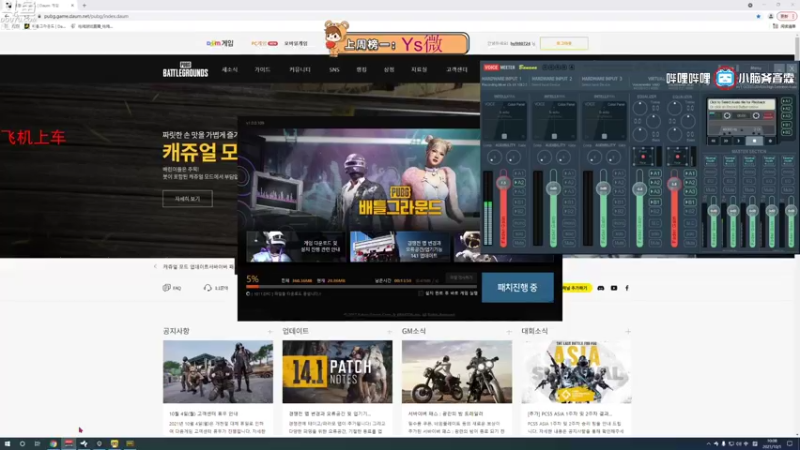Toggle B1 on second virtual input strip
Viewport: 800px width, 450px height.
click(690, 202)
